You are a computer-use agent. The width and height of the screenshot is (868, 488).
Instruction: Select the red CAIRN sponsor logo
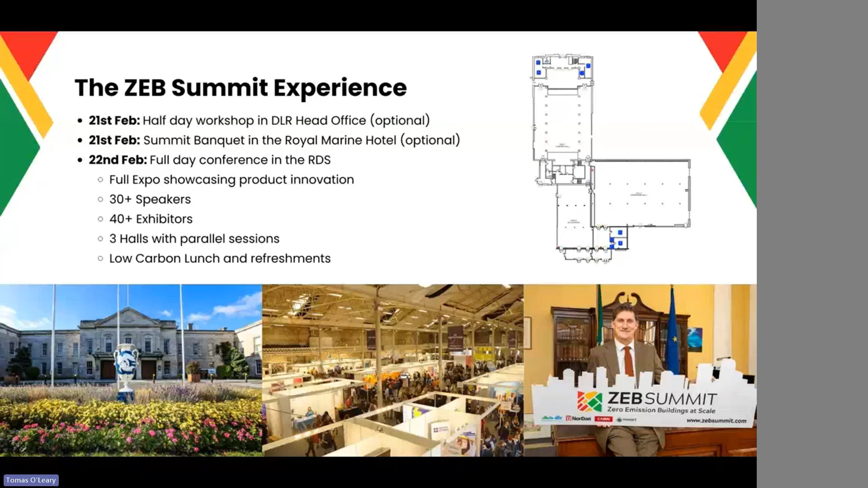tap(603, 419)
